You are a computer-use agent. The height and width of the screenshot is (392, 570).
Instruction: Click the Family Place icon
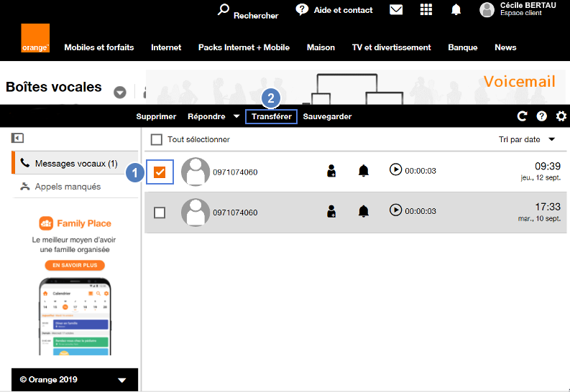click(46, 223)
